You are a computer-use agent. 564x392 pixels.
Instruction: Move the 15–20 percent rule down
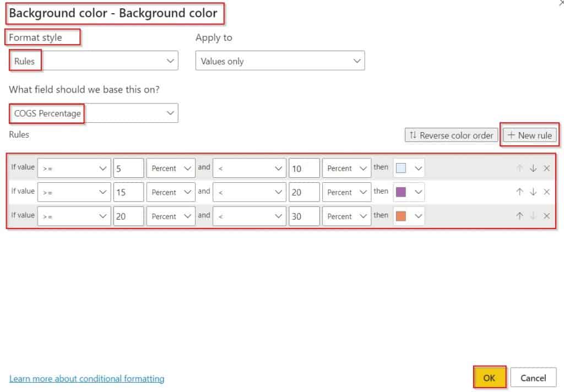pyautogui.click(x=533, y=192)
